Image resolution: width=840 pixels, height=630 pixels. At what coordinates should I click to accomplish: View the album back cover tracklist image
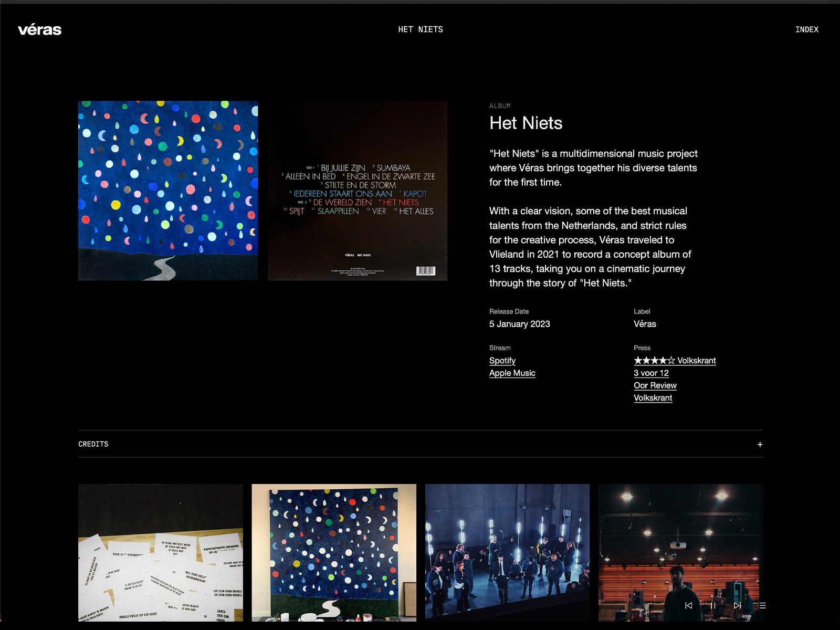click(x=358, y=191)
